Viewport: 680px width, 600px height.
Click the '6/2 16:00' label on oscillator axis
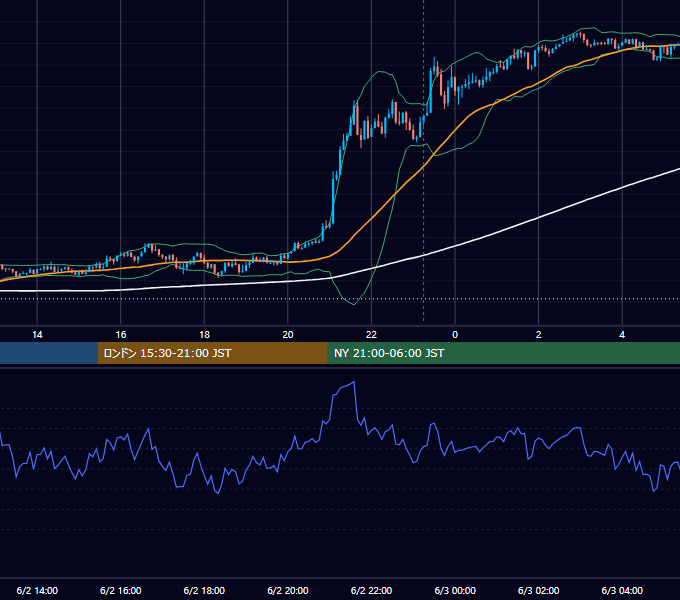121,590
